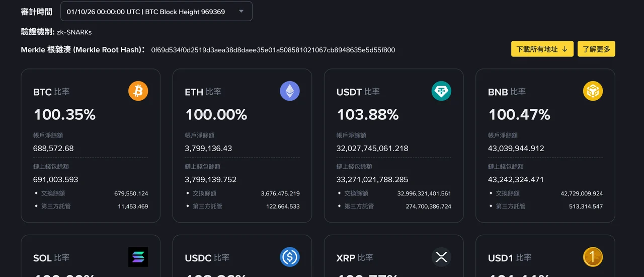Image resolution: width=644 pixels, height=277 pixels.
Task: Click the 了解更多 button
Action: coord(596,49)
